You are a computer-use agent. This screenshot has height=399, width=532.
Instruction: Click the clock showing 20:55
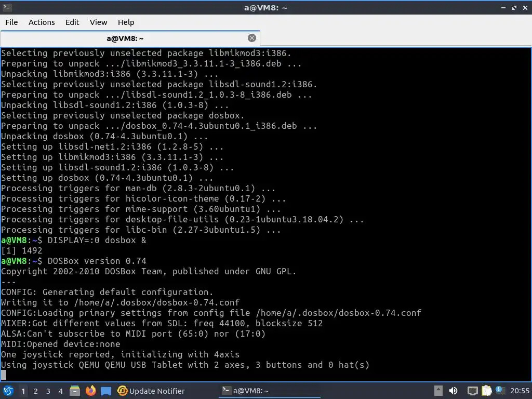coord(520,391)
